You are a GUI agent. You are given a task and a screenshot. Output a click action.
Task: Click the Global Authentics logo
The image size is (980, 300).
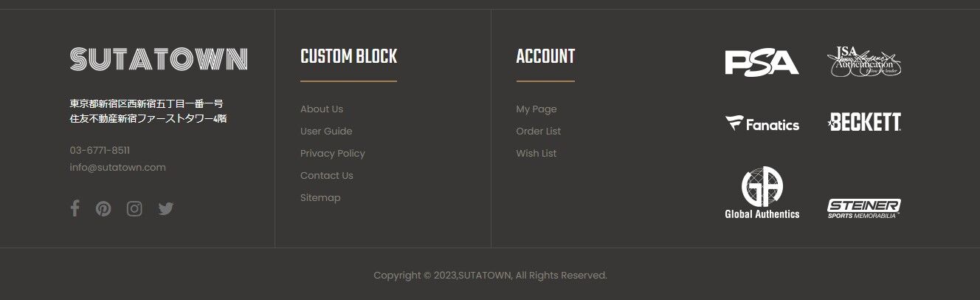click(762, 193)
